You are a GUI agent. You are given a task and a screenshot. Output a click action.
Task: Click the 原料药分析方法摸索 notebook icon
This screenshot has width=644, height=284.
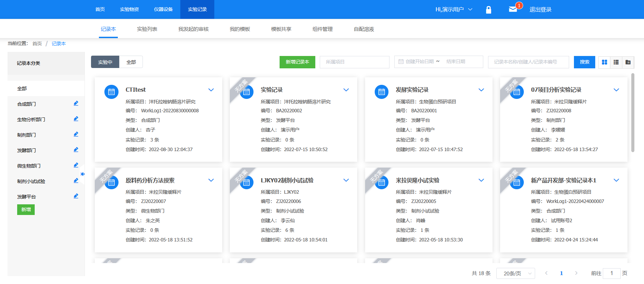click(x=111, y=182)
